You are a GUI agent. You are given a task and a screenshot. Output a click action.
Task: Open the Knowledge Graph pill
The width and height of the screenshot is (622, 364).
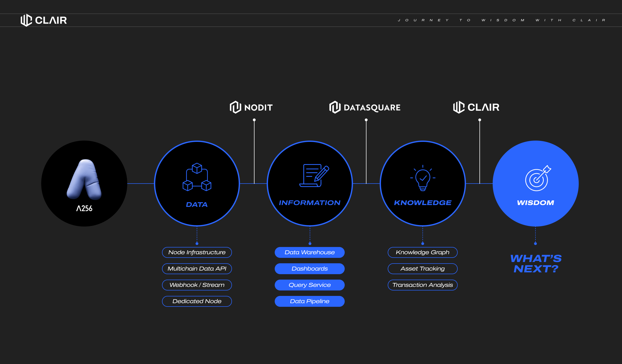click(423, 252)
